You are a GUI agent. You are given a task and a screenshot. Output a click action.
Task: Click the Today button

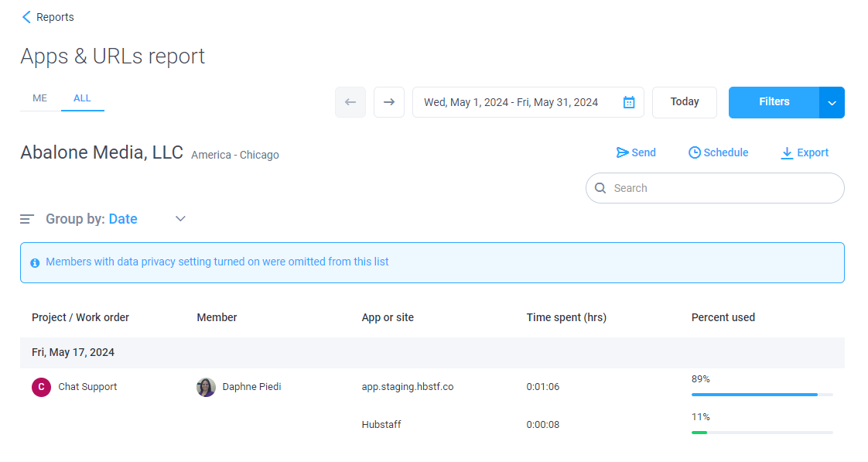click(684, 102)
